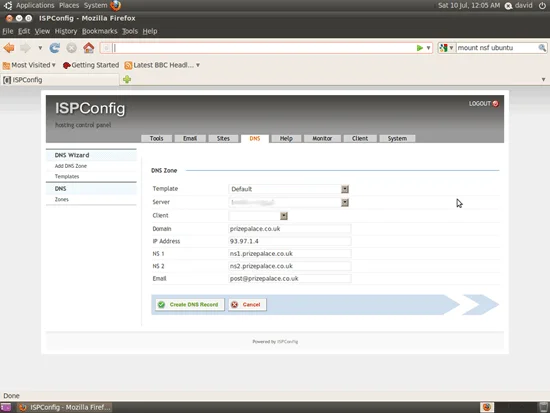Open the back/forward history dropdown arrow
The height and width of the screenshot is (413, 550).
40,48
